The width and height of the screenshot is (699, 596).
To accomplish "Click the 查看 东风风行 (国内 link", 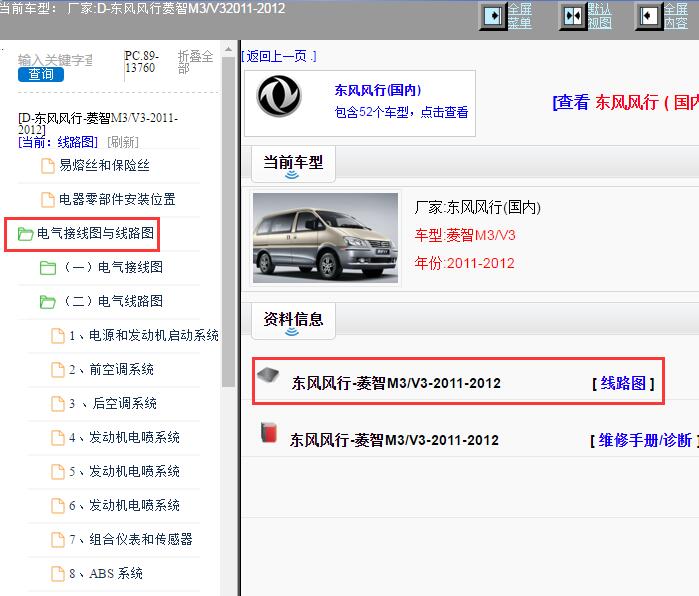I will click(x=625, y=103).
